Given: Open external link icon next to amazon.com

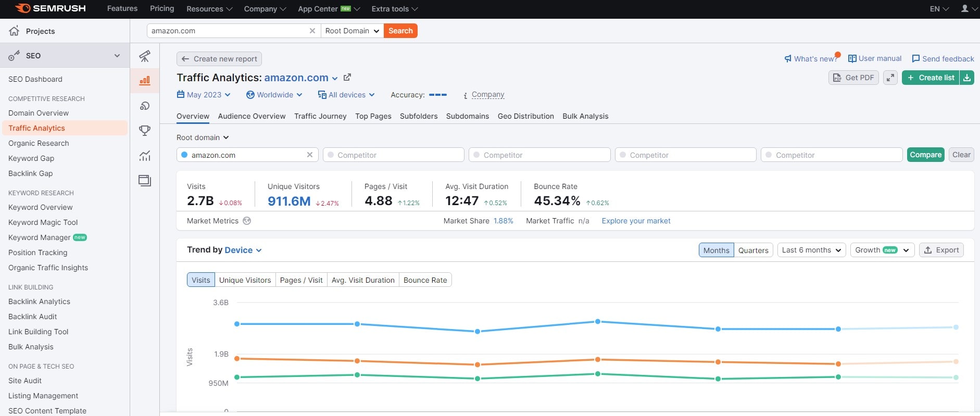Looking at the screenshot, I should pyautogui.click(x=347, y=77).
